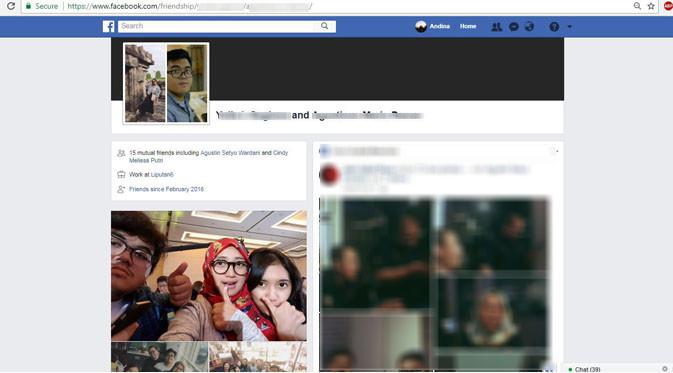Open Cindy Melissa Putri mutual friend link
The image size is (673, 373).
[x=209, y=157]
